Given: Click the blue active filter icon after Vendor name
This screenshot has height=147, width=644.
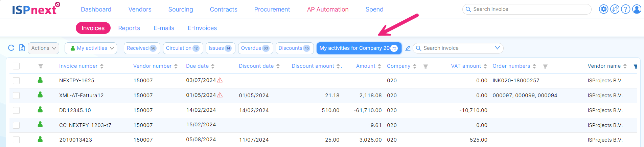Looking at the screenshot, I should click(x=635, y=66).
